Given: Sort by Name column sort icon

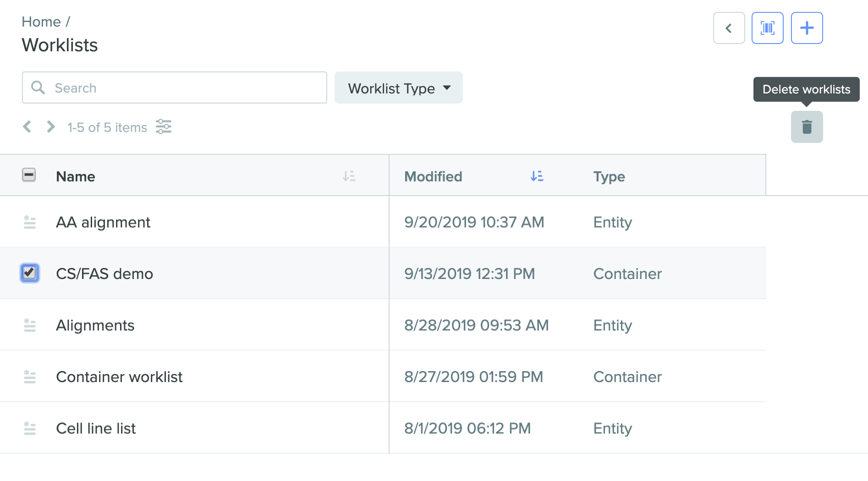Looking at the screenshot, I should tap(349, 176).
